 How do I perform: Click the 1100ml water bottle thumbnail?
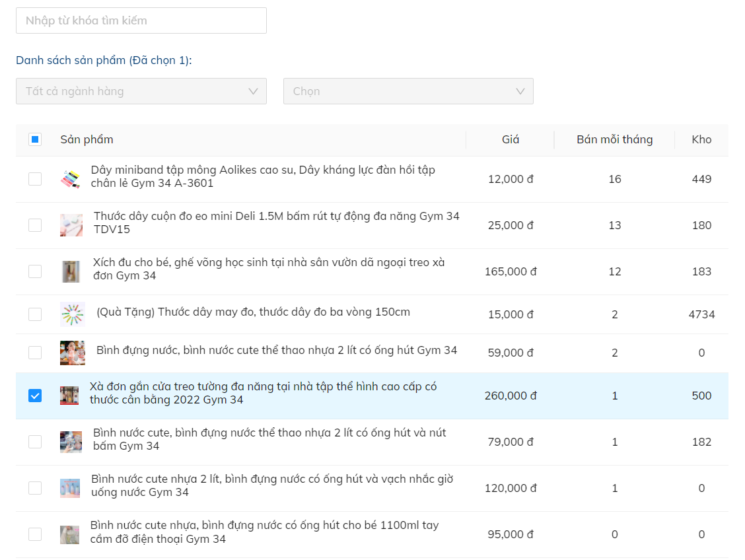coord(69,534)
